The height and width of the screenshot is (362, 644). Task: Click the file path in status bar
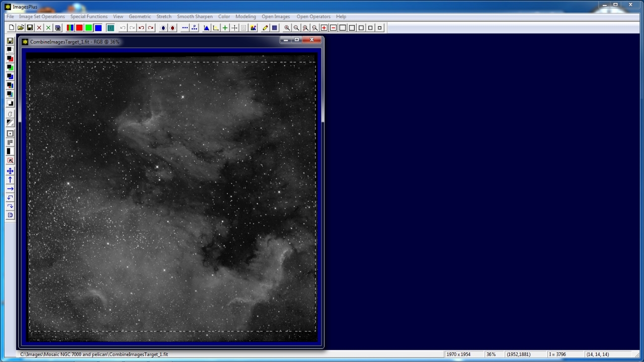pos(94,354)
